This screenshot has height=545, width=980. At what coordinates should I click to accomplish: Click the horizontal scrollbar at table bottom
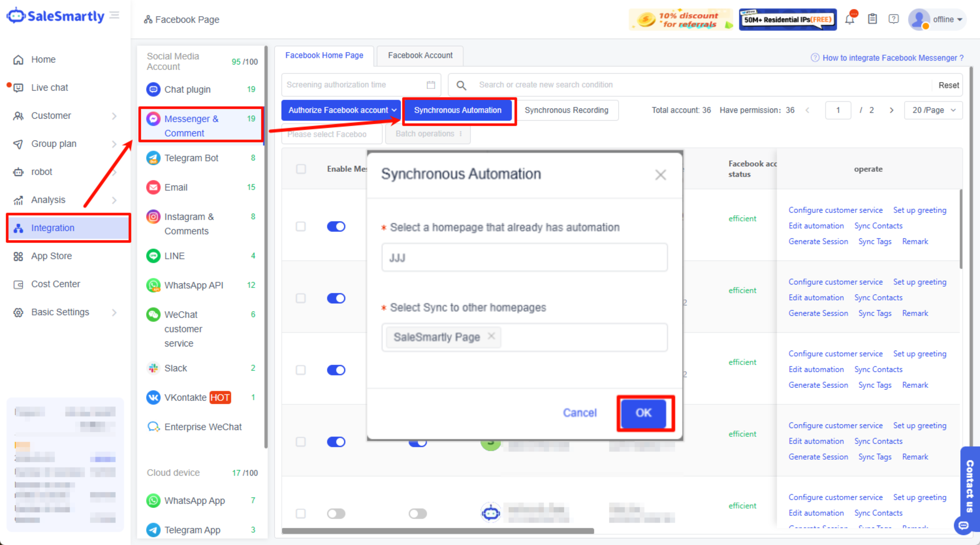437,531
